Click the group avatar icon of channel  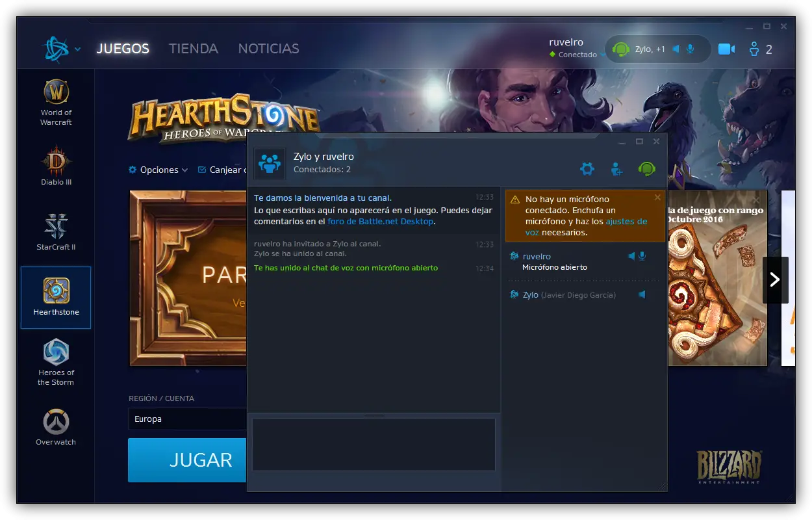tap(270, 163)
